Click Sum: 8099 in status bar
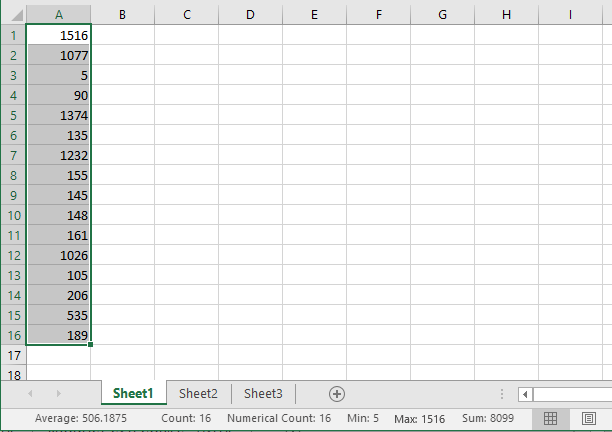Viewport: 612px width, 432px height. click(488, 418)
